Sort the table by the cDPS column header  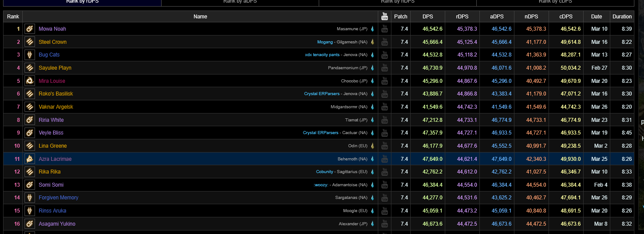[566, 17]
